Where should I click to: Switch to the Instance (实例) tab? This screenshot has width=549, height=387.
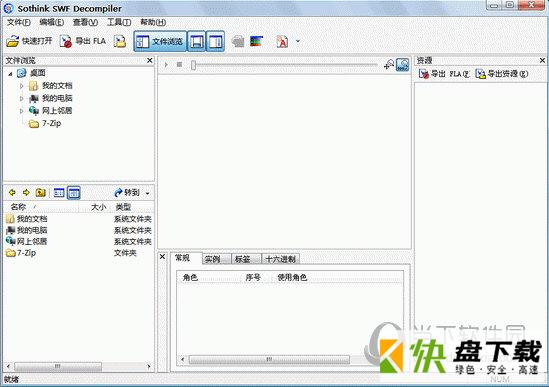click(x=216, y=259)
